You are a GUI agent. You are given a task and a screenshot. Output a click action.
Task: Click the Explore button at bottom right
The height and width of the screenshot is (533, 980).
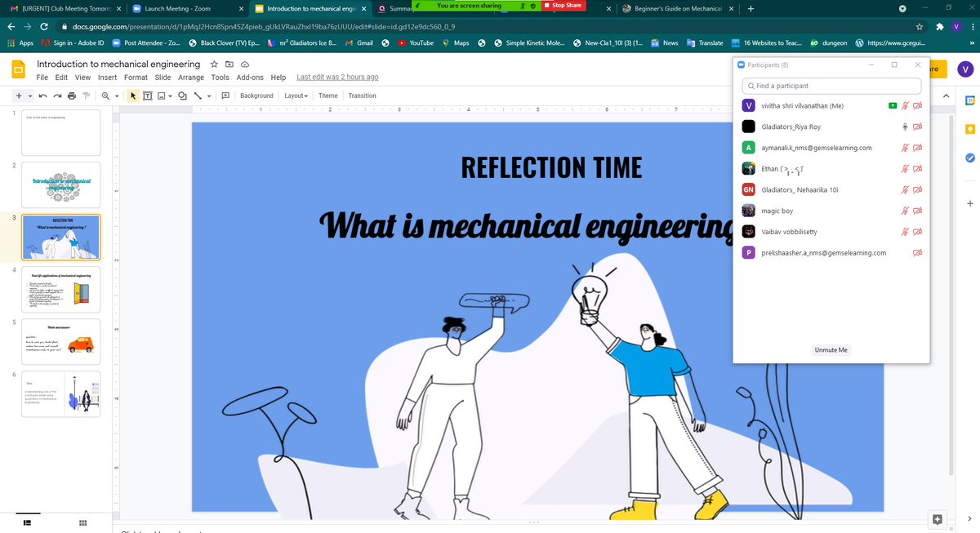[x=937, y=519]
